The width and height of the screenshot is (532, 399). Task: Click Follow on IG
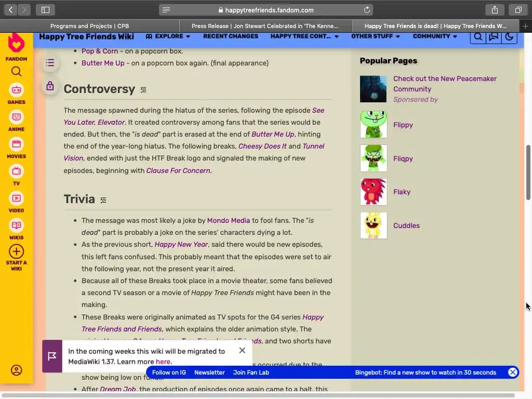[x=169, y=373]
